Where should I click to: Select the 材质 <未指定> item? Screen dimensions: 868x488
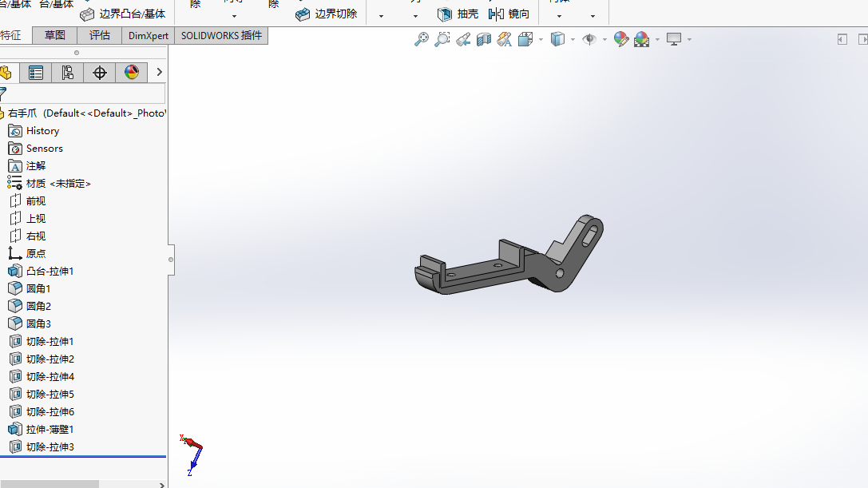pos(50,184)
